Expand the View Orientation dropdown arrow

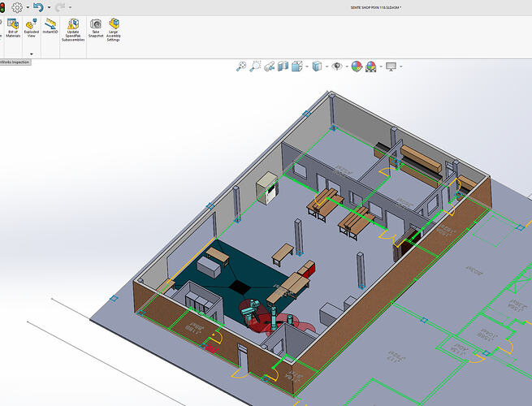tap(307, 67)
